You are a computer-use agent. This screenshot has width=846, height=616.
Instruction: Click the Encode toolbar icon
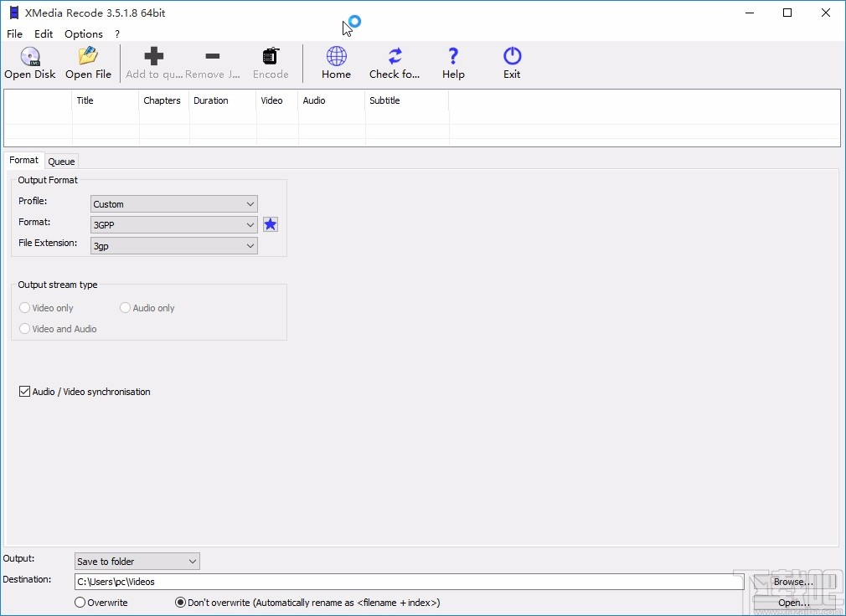271,57
